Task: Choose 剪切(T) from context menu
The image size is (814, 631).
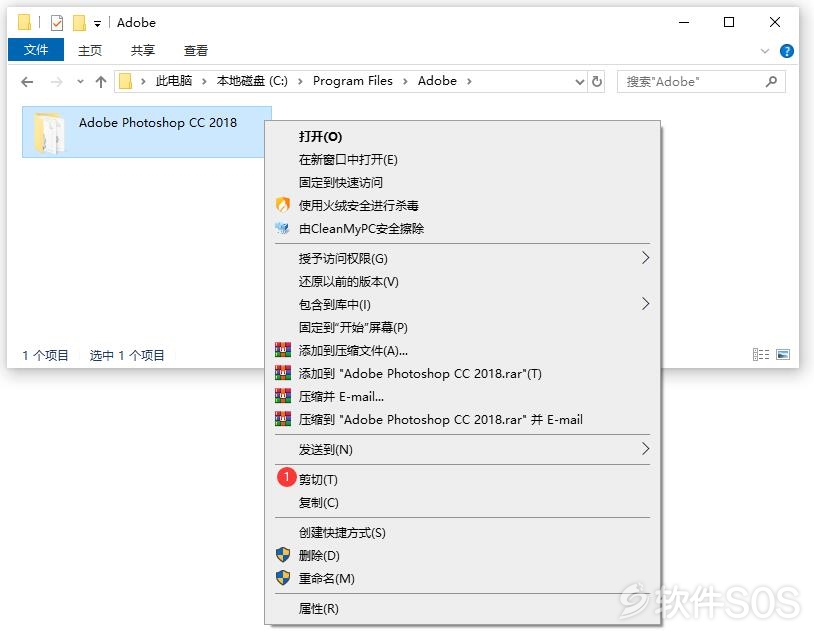Action: coord(462,479)
